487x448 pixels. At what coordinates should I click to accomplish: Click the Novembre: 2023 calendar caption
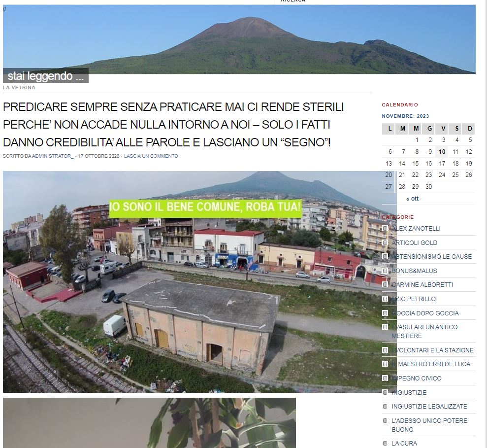coord(405,116)
